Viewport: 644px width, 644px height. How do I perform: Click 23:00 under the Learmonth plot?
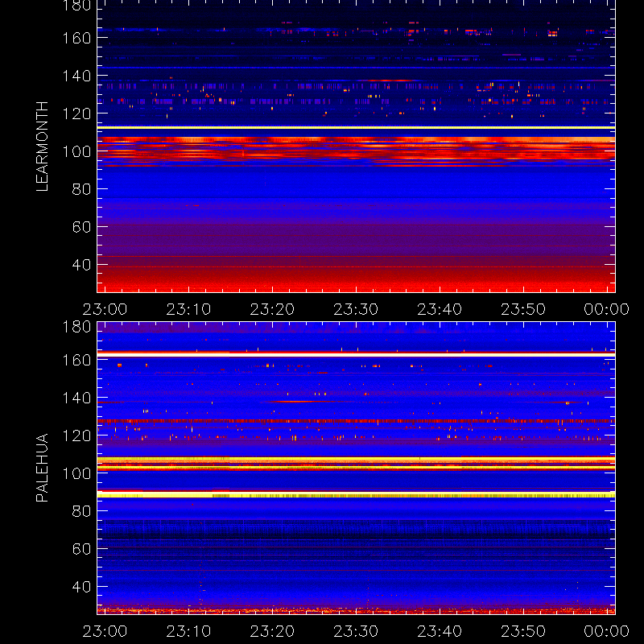pos(105,309)
